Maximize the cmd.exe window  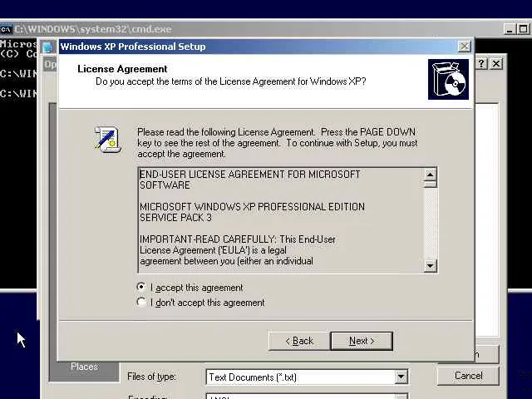(524, 29)
